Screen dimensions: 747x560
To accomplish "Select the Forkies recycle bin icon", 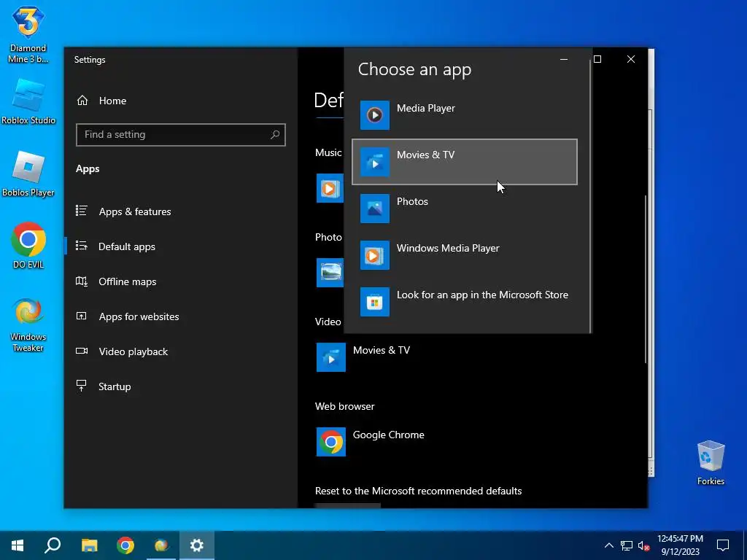I will pos(711,463).
